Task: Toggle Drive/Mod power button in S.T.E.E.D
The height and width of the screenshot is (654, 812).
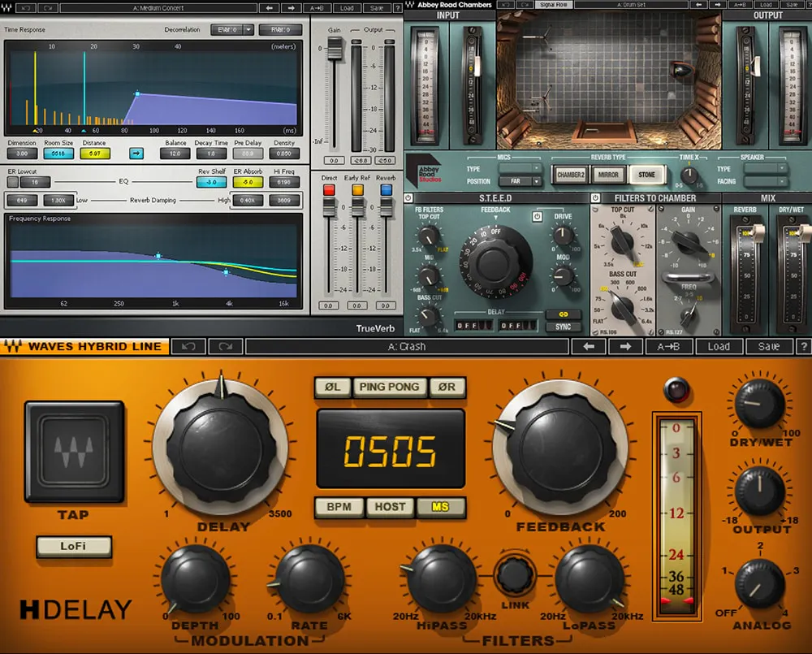Action: click(537, 216)
